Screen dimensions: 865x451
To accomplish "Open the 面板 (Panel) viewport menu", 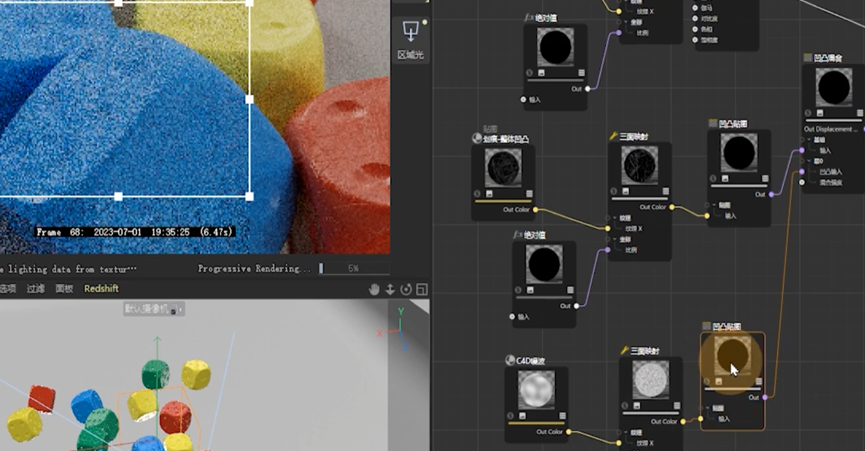I will tap(64, 288).
